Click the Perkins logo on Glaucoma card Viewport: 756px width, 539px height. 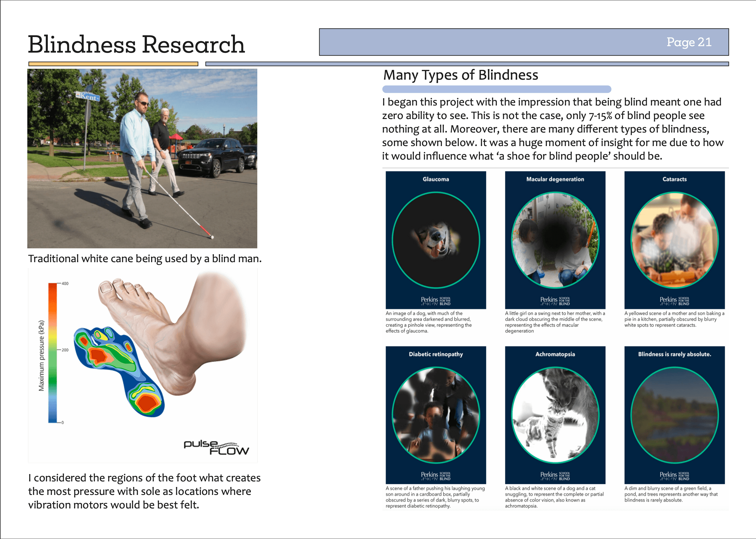(x=436, y=301)
